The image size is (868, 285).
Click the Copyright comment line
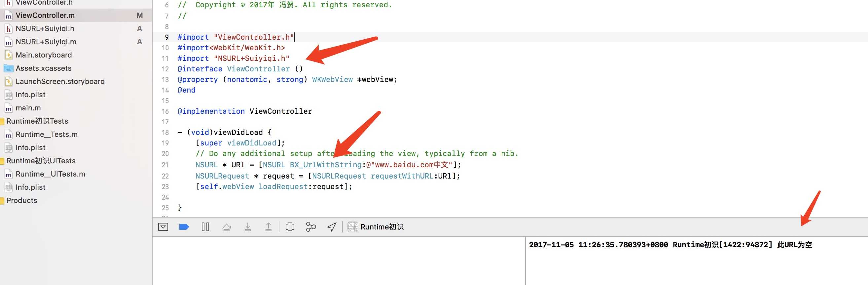285,5
